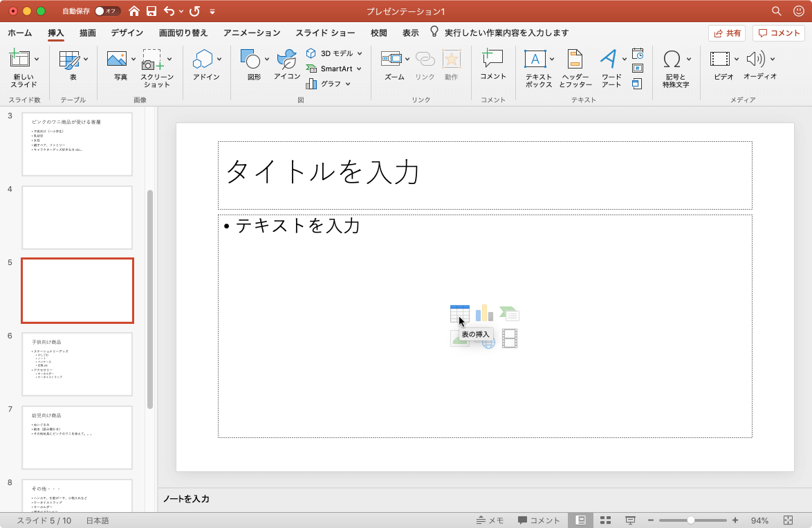
Task: Open the グラフ dropdown menu
Action: 348,84
